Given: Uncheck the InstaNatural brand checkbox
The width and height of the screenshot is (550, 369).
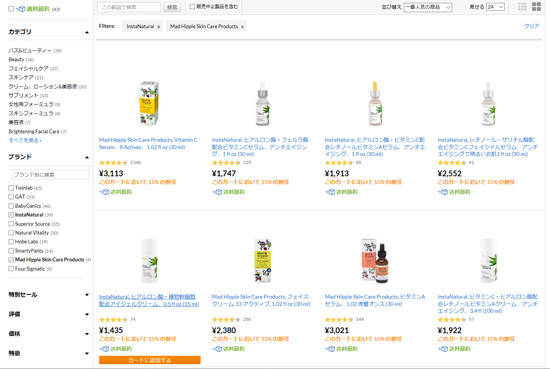Looking at the screenshot, I should click(x=11, y=215).
